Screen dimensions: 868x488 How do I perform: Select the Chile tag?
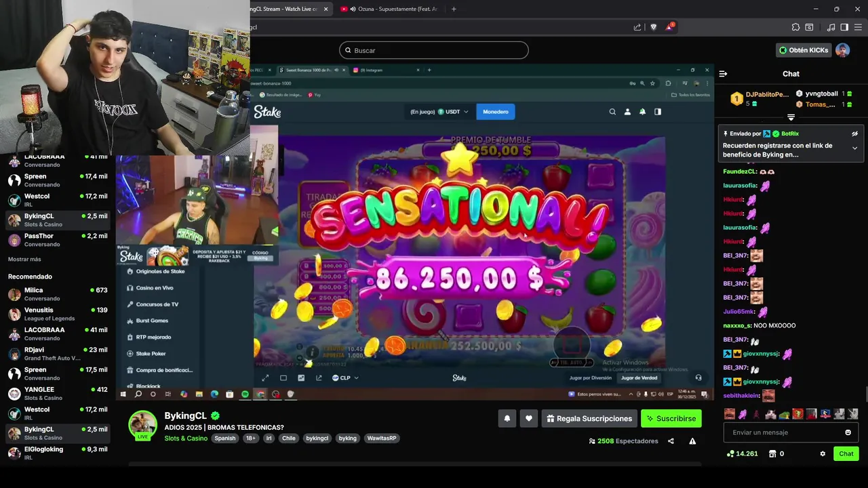(289, 439)
